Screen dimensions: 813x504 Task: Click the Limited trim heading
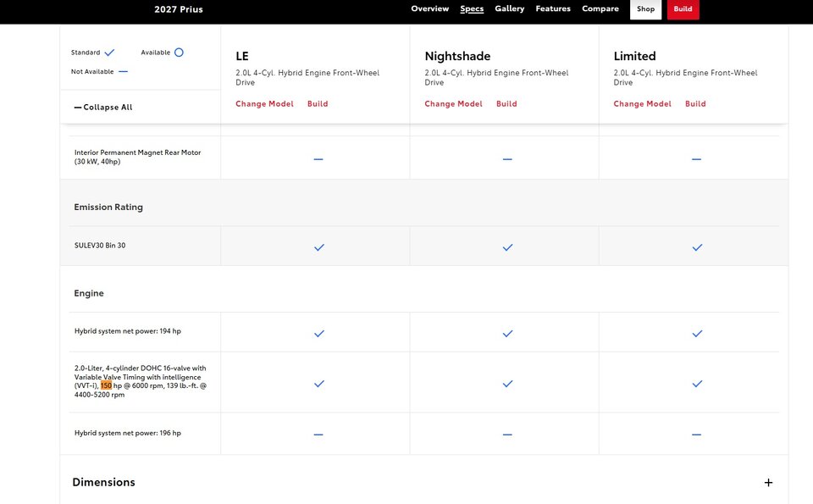pyautogui.click(x=634, y=56)
